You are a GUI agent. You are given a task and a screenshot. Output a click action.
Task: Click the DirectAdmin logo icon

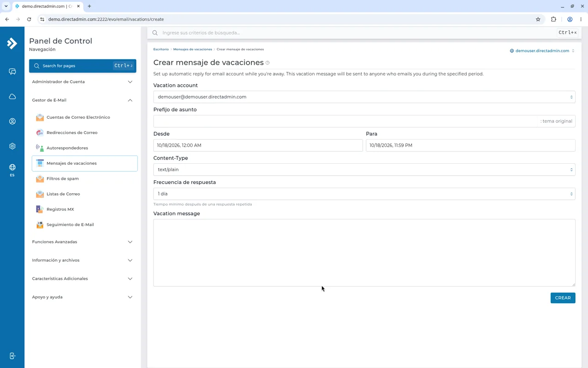pyautogui.click(x=12, y=43)
